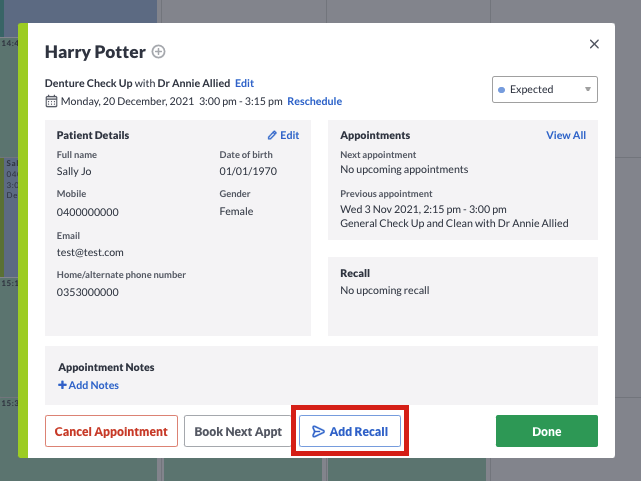Click the Harry Potter heading
Image resolution: width=641 pixels, height=481 pixels.
tap(95, 52)
